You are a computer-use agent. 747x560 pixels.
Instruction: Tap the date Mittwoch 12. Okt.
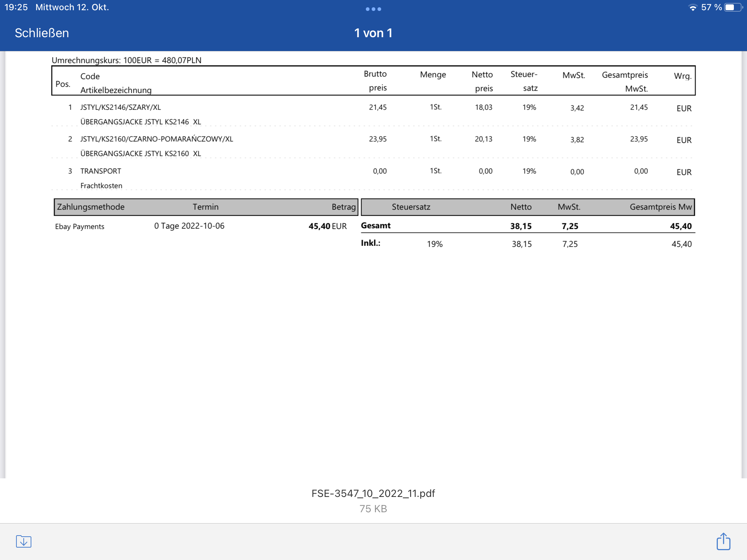tap(72, 8)
